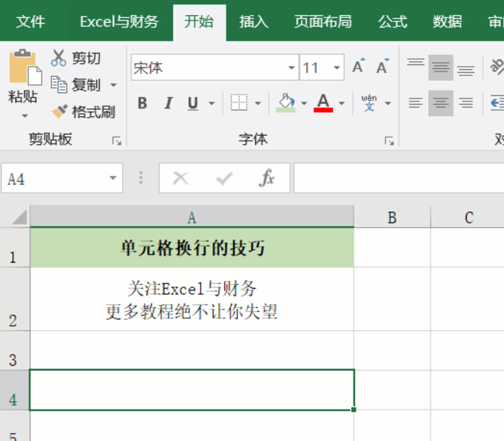Open the font name dropdown 宋体
Viewport: 504px width, 441px height.
tap(291, 68)
